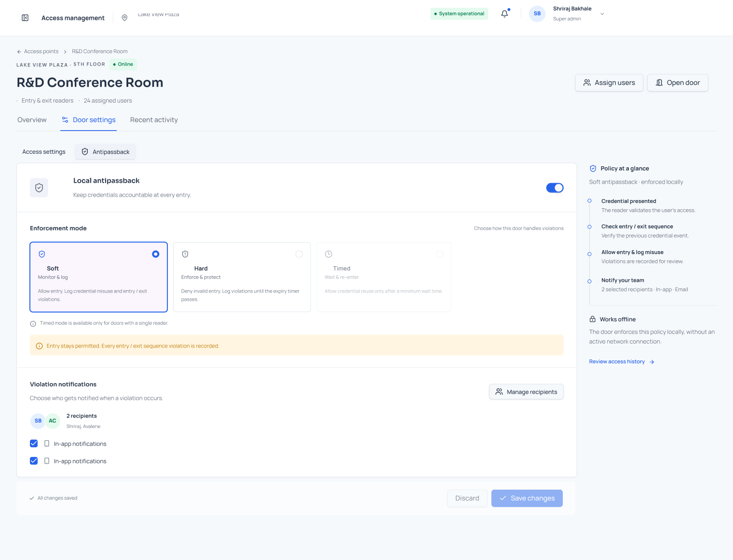This screenshot has height=560, width=733.
Task: Expand the user account dropdown chevron
Action: pos(602,14)
